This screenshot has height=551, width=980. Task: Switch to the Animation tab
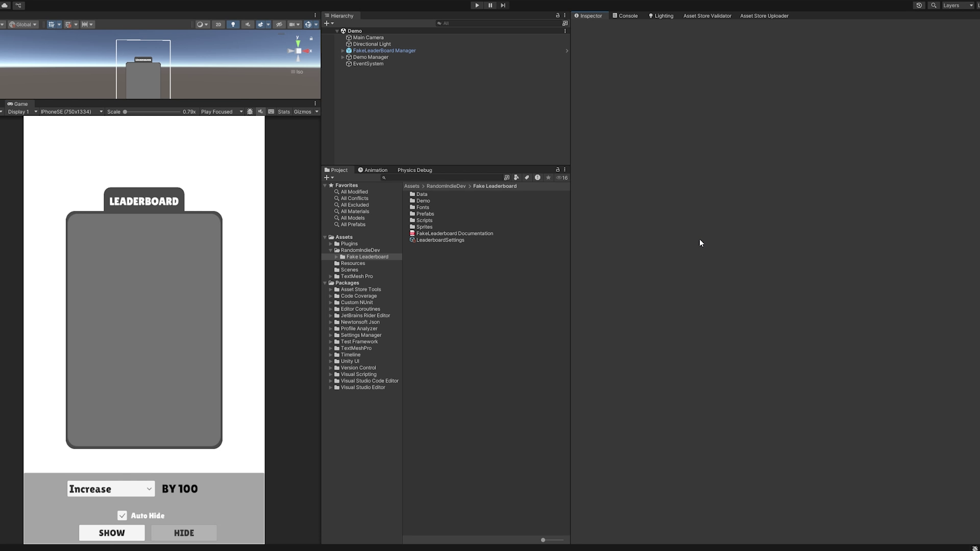click(x=374, y=169)
